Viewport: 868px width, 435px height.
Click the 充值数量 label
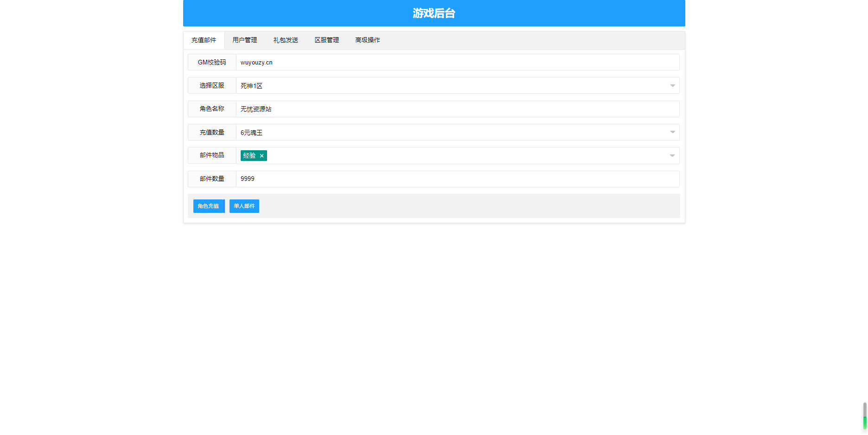coord(212,132)
